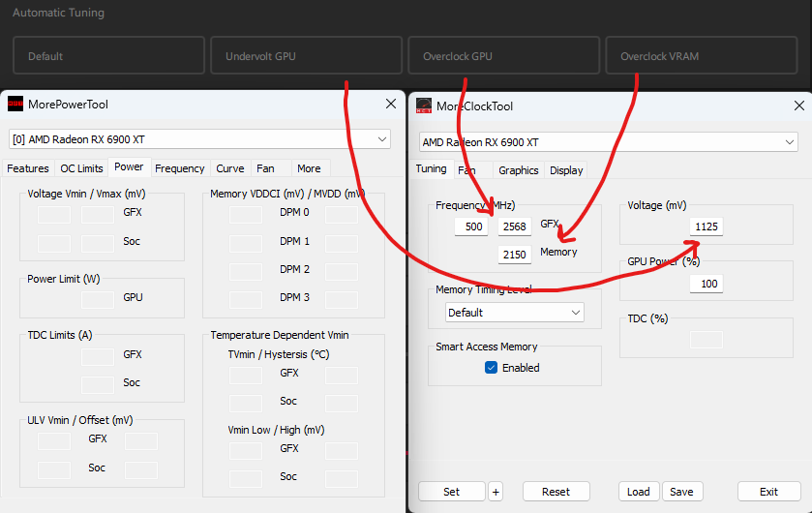Click the Automatic Tuning heading text
This screenshot has width=812, height=513.
[x=58, y=13]
